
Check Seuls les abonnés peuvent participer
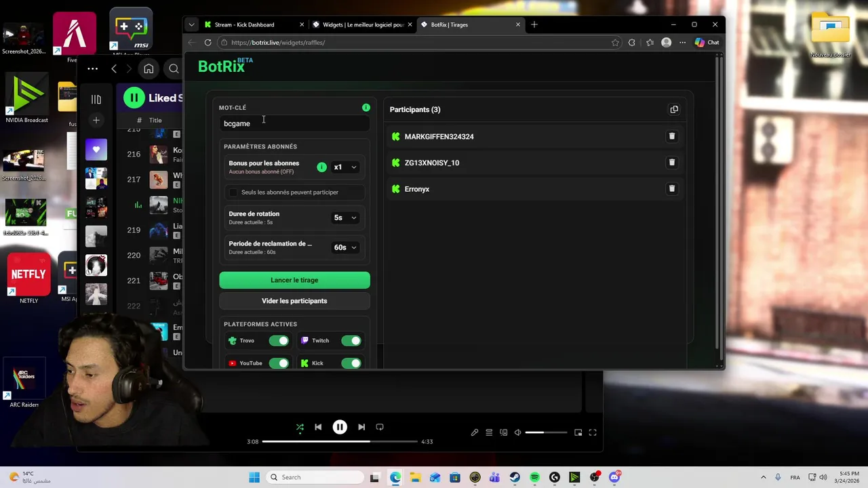coord(233,192)
